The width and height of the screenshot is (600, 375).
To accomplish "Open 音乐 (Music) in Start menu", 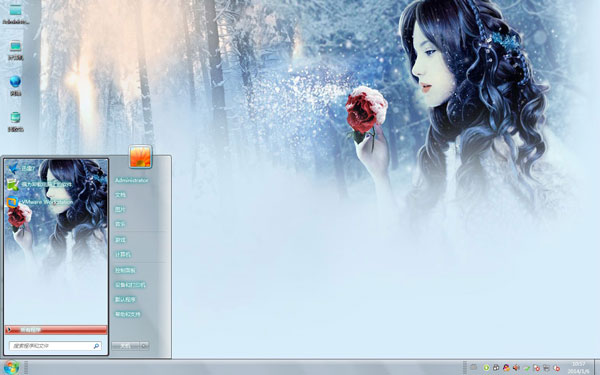I will click(120, 224).
